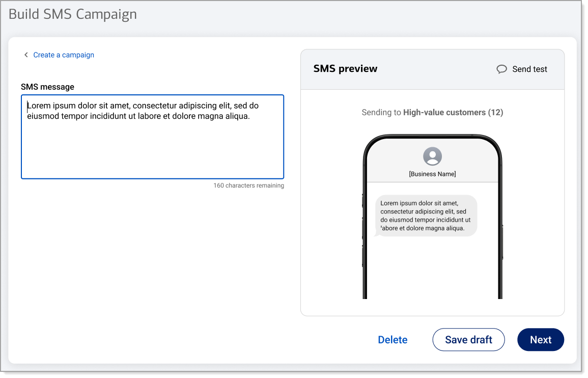Click the back chevron arrow icon
This screenshot has height=378, width=588.
(x=26, y=55)
